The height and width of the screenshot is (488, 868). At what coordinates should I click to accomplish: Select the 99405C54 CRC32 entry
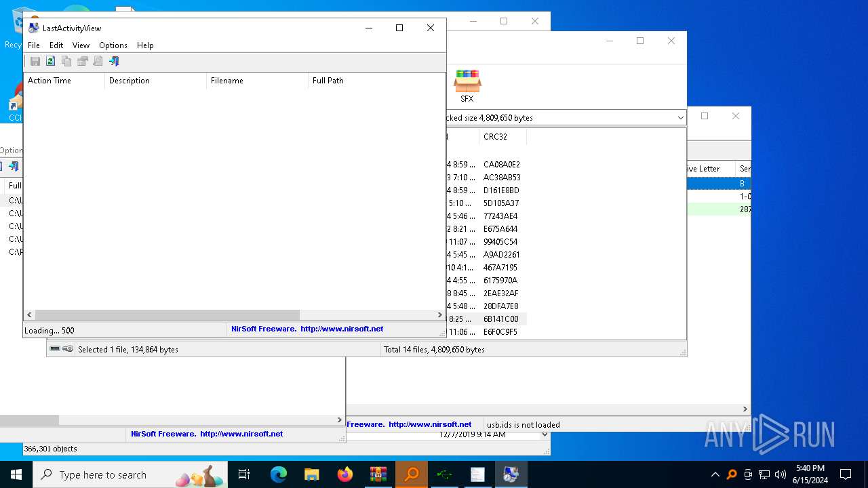[x=500, y=242]
